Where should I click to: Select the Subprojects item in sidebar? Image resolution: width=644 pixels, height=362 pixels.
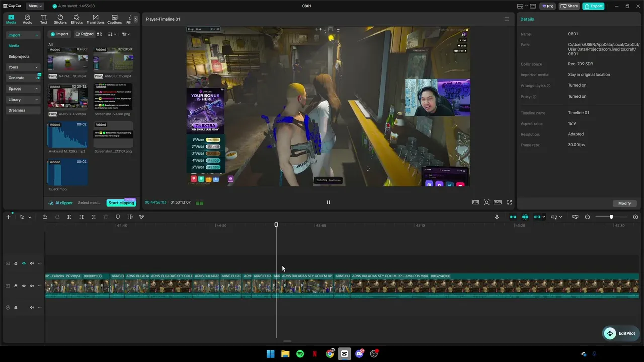(x=19, y=57)
